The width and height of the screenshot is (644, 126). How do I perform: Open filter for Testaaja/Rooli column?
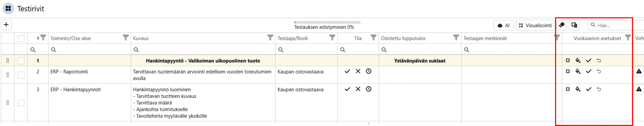click(x=332, y=38)
